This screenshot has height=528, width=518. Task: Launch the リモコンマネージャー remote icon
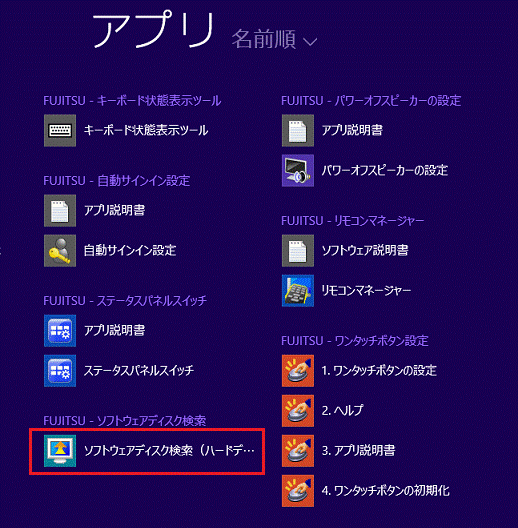298,291
